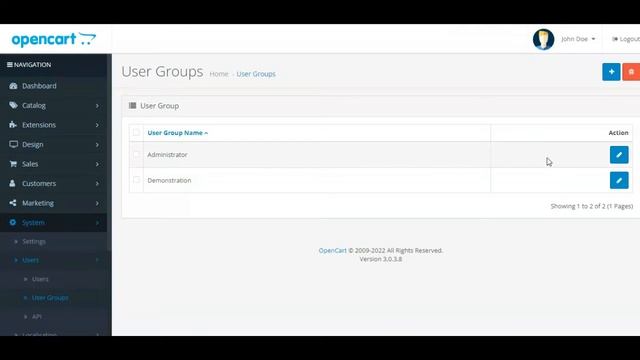Click the Home breadcrumb link
The height and width of the screenshot is (360, 640).
(x=219, y=74)
